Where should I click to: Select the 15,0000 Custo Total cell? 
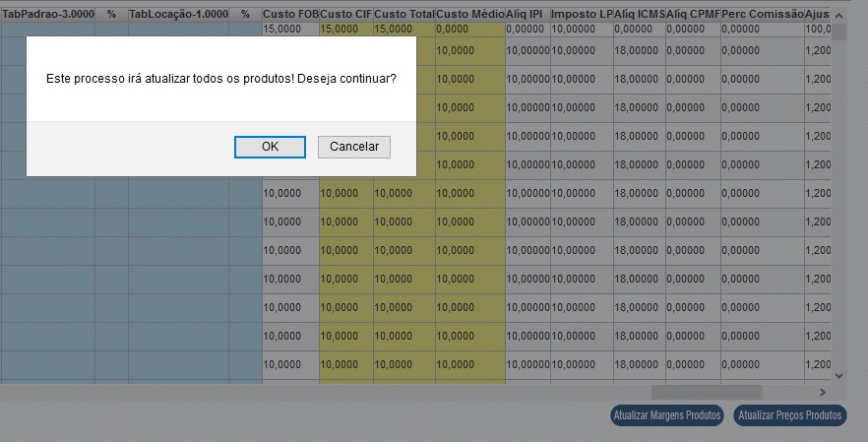coord(404,30)
